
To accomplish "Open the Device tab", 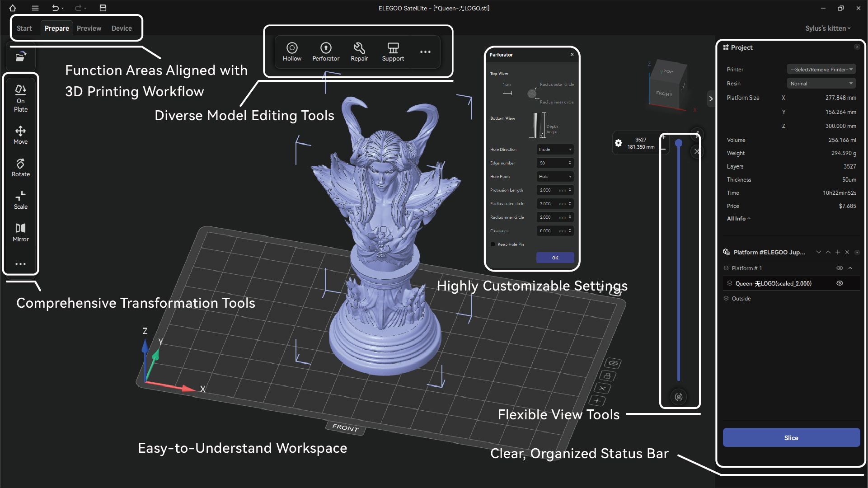I will (122, 28).
